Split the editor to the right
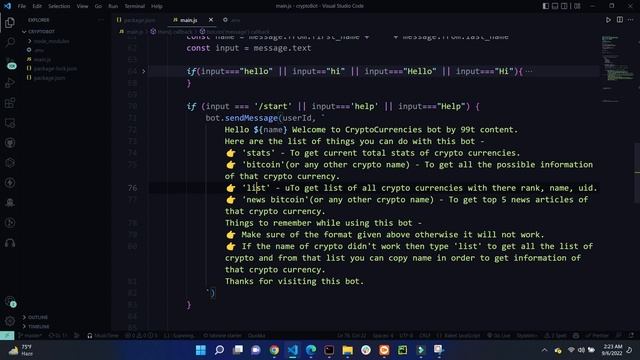640x360 pixels. pyautogui.click(x=620, y=20)
